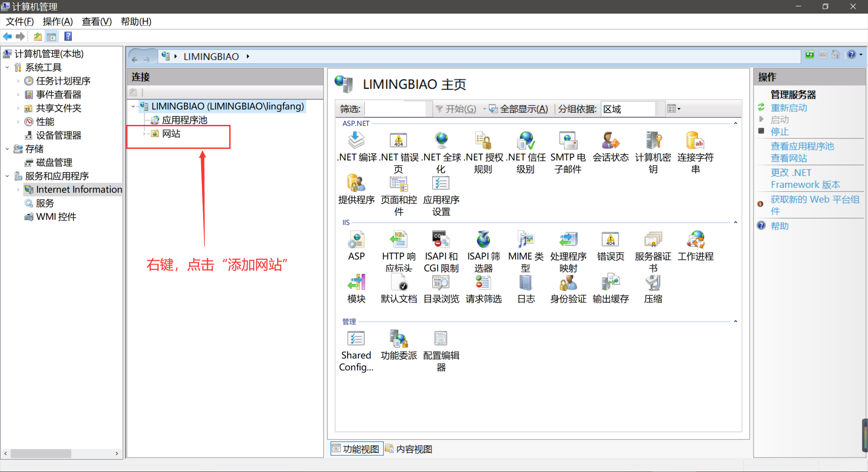Screen dimensions: 868x472
Task: Open the 处理程序映射 feature icon
Action: (568, 240)
